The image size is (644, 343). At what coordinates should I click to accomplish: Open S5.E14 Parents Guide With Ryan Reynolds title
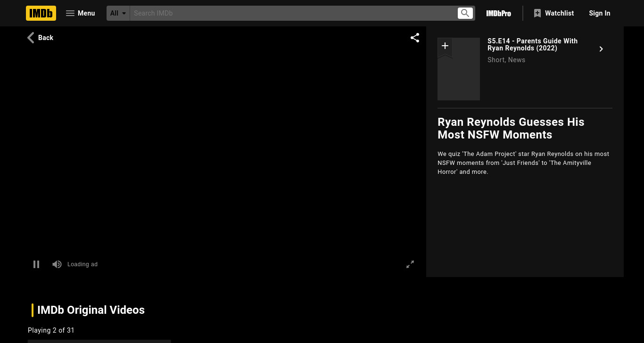click(x=533, y=45)
